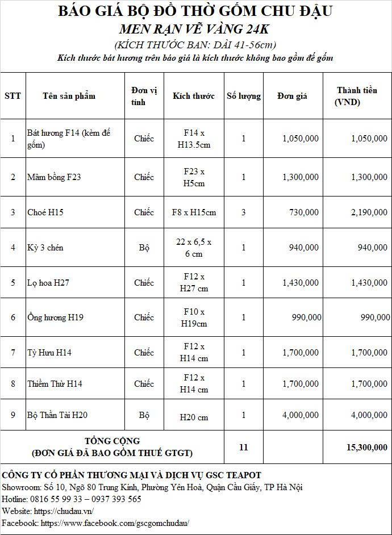Click the https://chudau.vn/ website link
The image size is (392, 535).
click(x=64, y=511)
